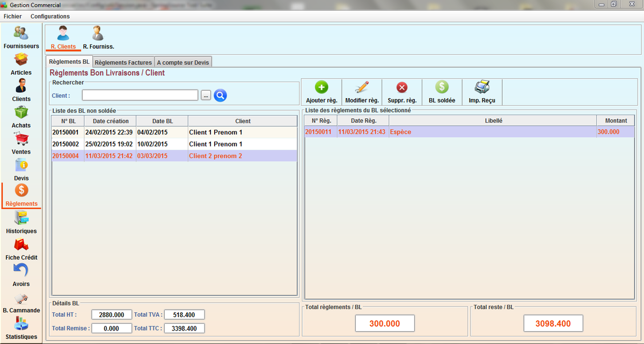644x344 pixels.
Task: Switch to A compte sur Devis tab
Action: (x=184, y=62)
